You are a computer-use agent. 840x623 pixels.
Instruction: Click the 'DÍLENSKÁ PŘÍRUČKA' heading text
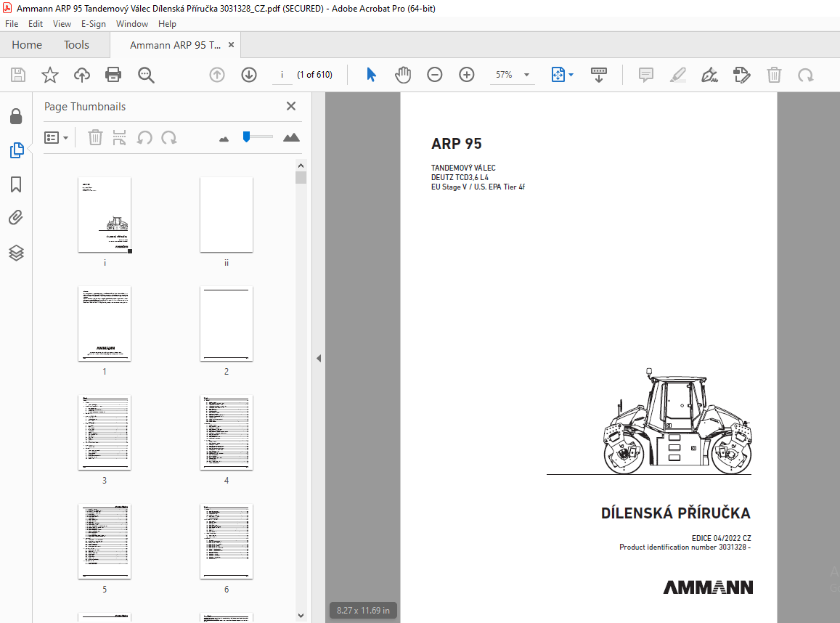(x=675, y=513)
